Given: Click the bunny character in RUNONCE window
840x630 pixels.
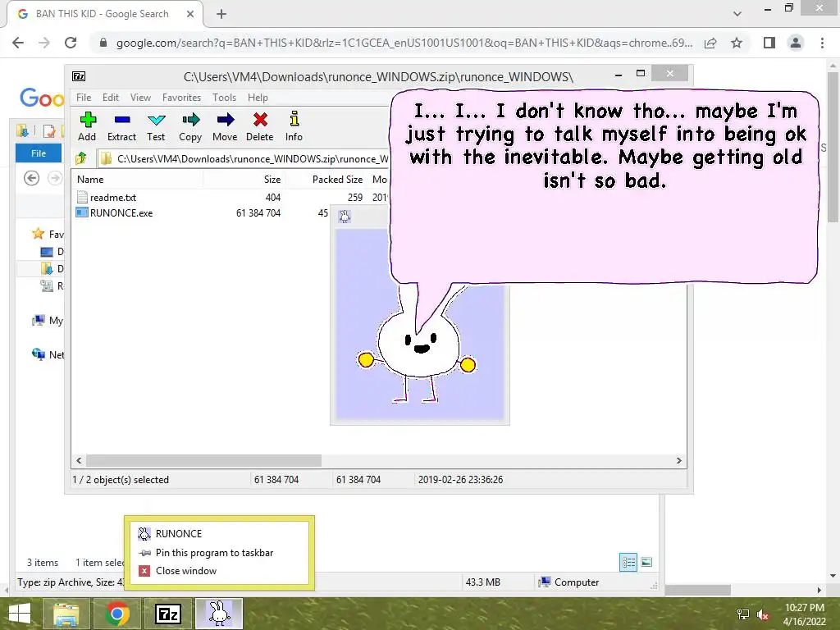Looking at the screenshot, I should pos(418,345).
